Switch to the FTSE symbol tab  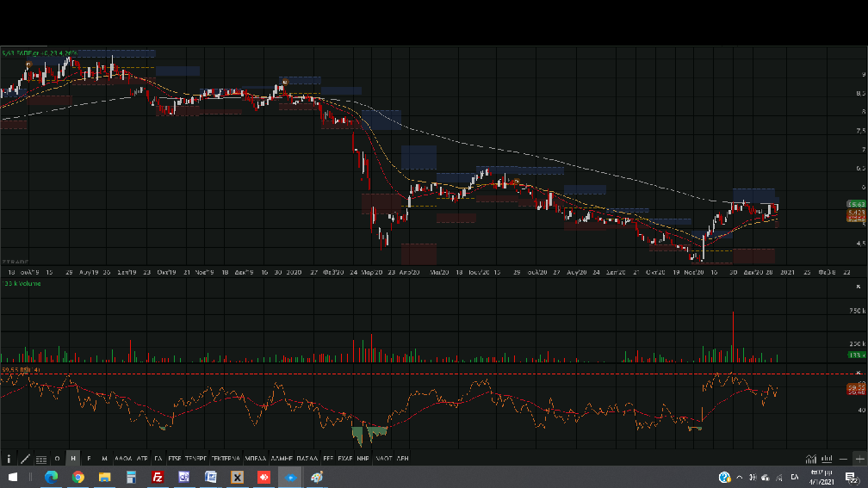click(175, 459)
